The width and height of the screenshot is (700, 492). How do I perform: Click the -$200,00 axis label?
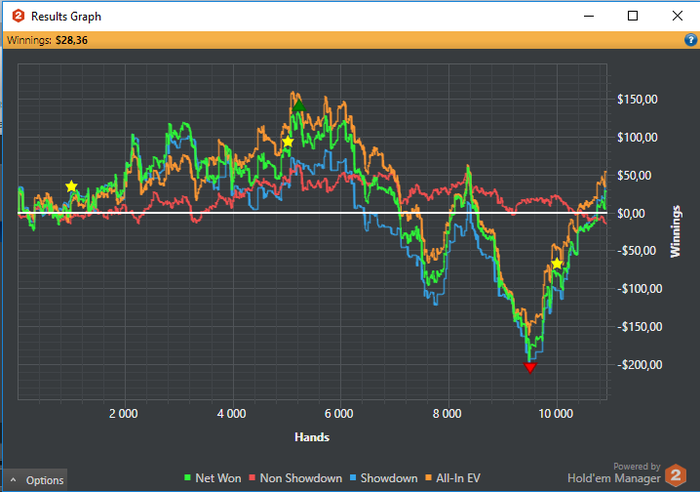(640, 365)
